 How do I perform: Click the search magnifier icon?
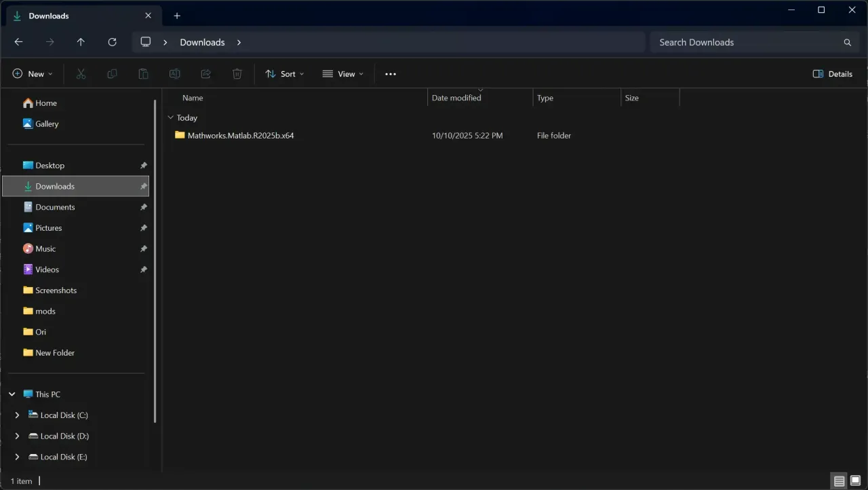pyautogui.click(x=847, y=42)
